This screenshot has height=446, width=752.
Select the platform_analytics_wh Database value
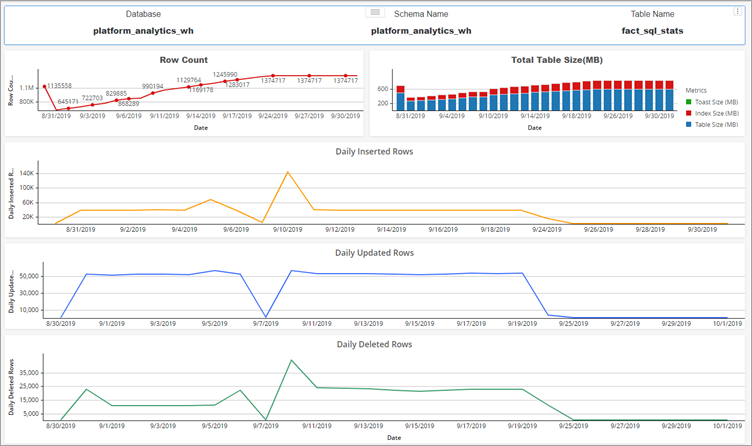[143, 31]
